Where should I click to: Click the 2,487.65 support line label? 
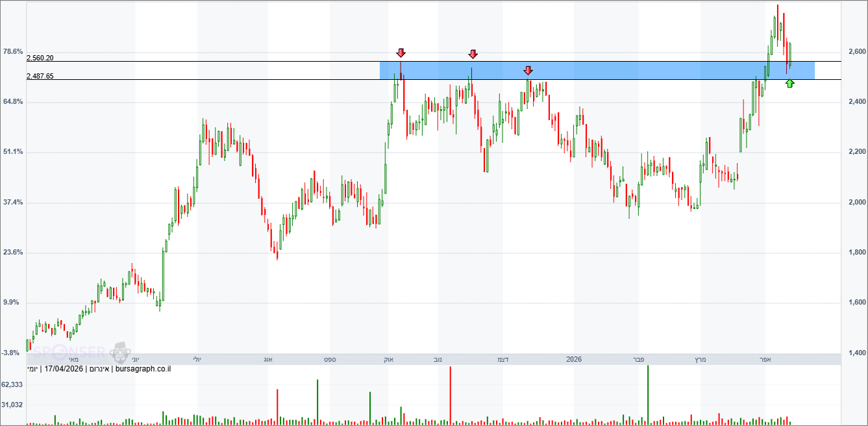(40, 76)
